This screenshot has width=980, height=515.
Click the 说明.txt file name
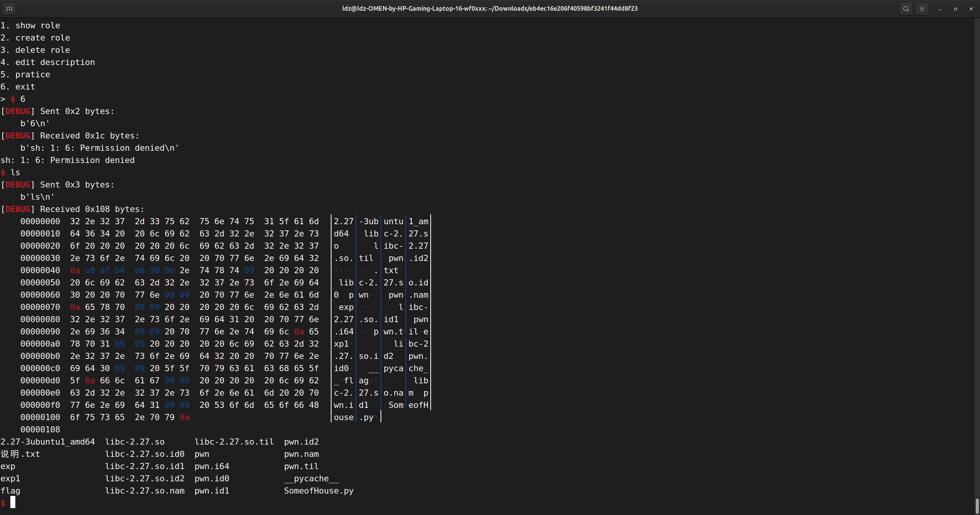point(20,454)
